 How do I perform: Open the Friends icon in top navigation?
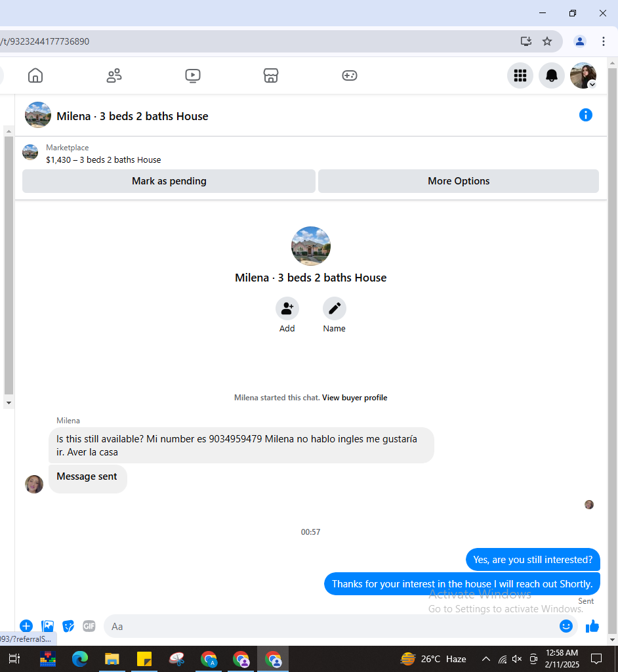(x=114, y=75)
